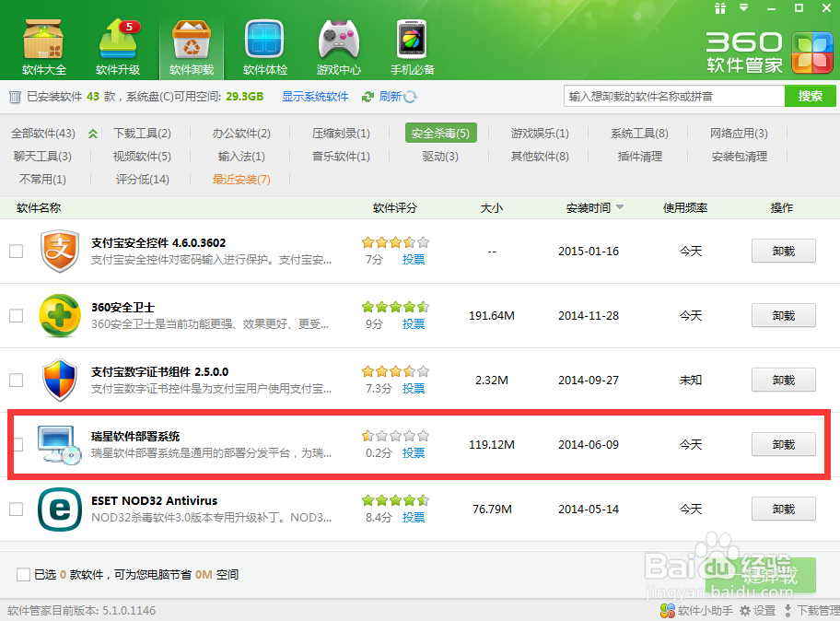The width and height of the screenshot is (840, 621).
Task: Uninstall 支付宝安全控件 with 卸载 button
Action: [783, 251]
